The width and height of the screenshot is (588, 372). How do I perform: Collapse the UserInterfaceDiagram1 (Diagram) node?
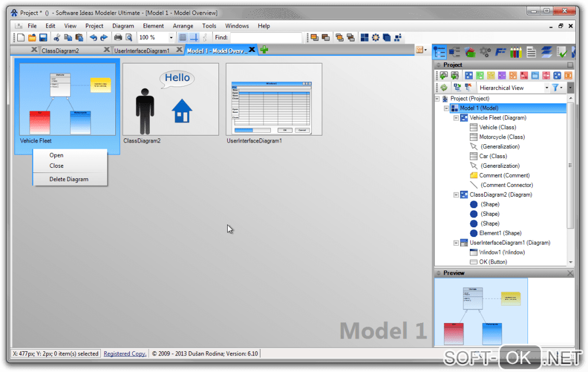456,243
